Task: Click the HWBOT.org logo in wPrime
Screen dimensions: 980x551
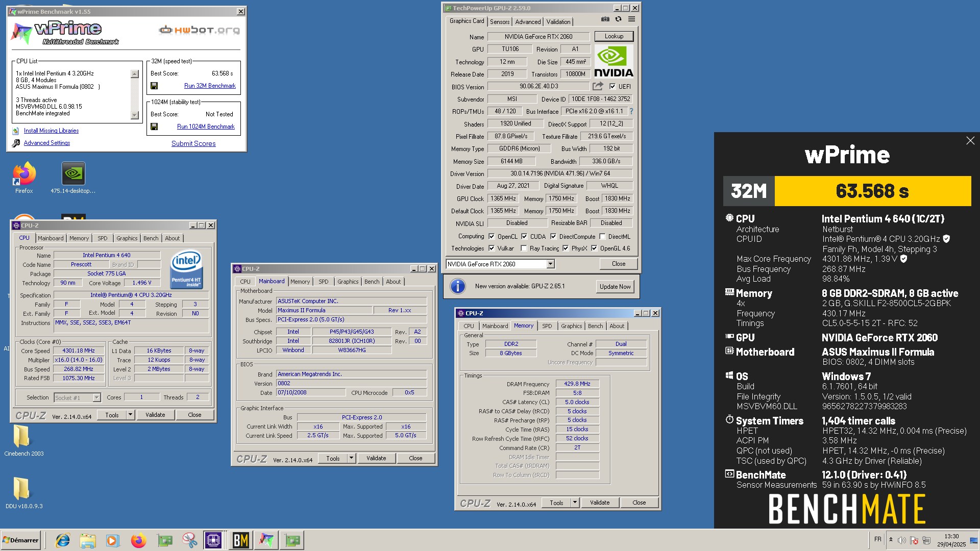Action: click(199, 30)
